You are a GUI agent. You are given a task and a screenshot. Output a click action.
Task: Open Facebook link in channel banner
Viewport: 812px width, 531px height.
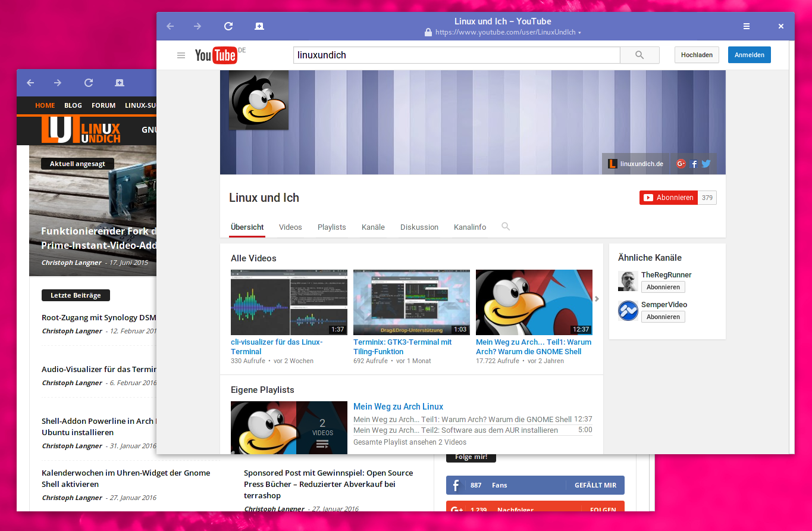point(694,164)
